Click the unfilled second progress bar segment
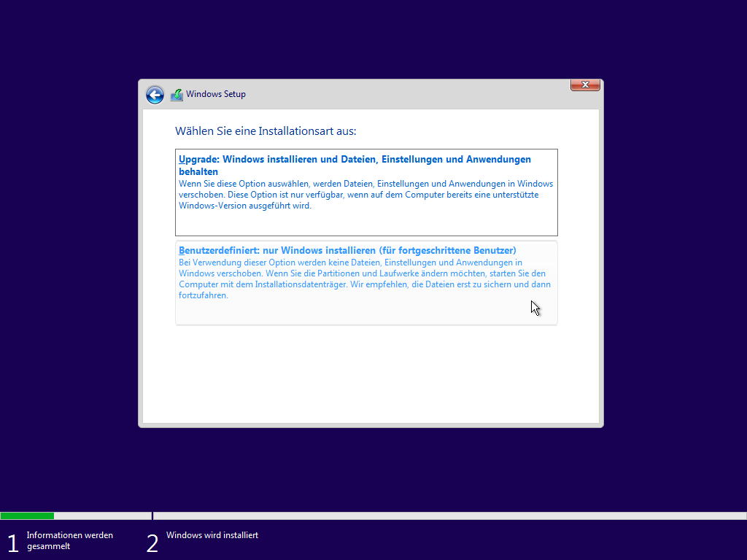The image size is (747, 560). [449, 516]
